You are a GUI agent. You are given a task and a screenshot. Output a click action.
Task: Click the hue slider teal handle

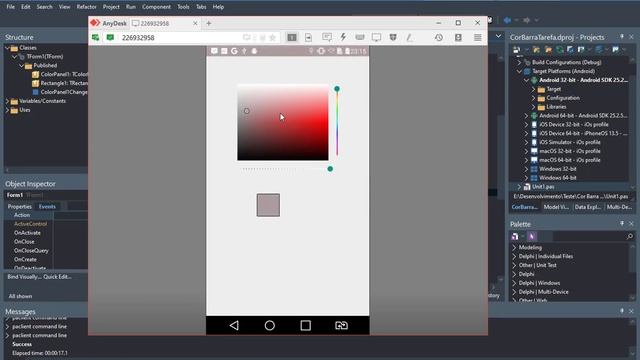coord(337,89)
